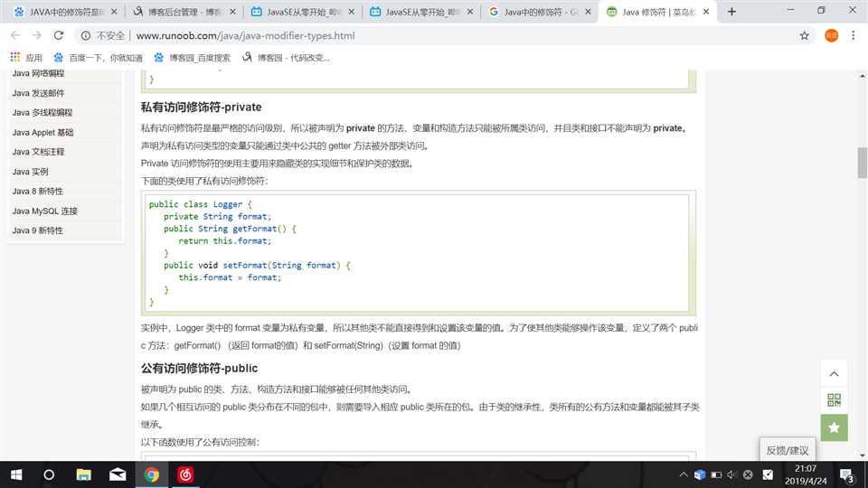Open Java 网络编程 in the sidebar
The height and width of the screenshot is (488, 868).
tap(38, 73)
